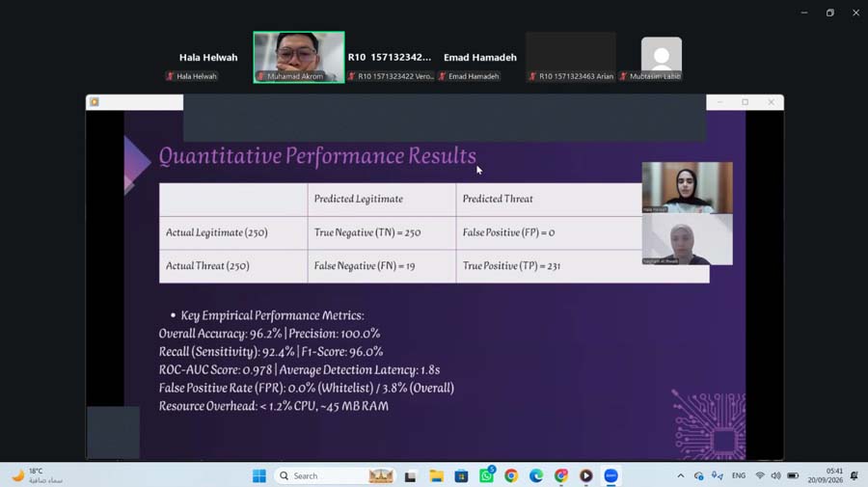Open the volume control speaker icon
Screen dimensions: 868x487
click(x=776, y=476)
